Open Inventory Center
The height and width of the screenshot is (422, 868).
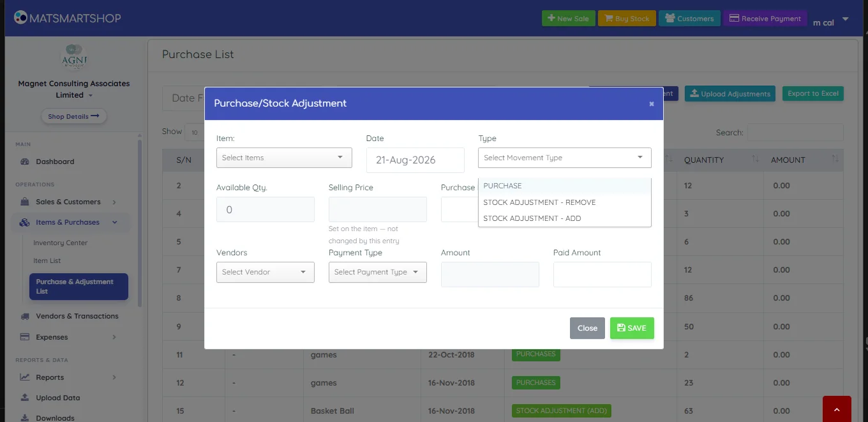[61, 243]
